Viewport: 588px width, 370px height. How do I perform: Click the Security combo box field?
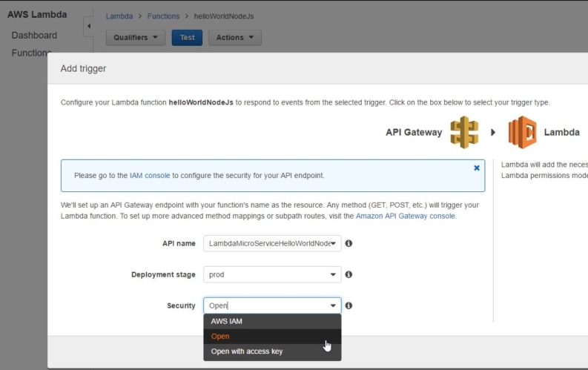272,305
